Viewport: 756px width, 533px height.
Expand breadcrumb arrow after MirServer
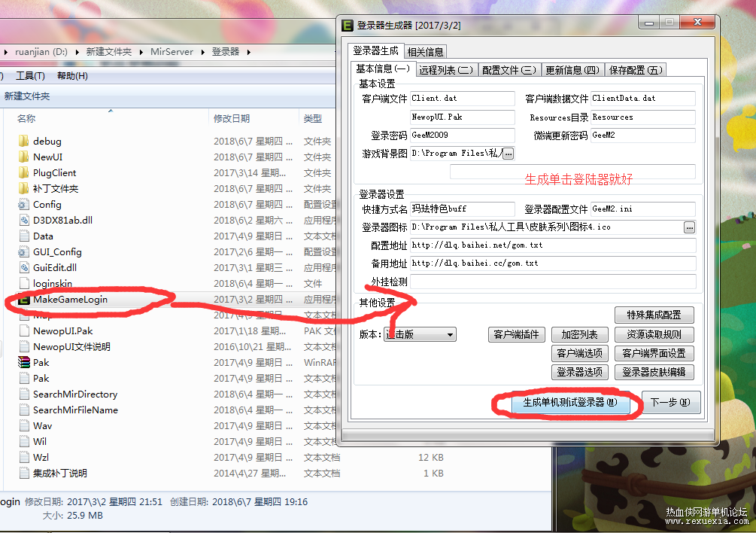202,52
